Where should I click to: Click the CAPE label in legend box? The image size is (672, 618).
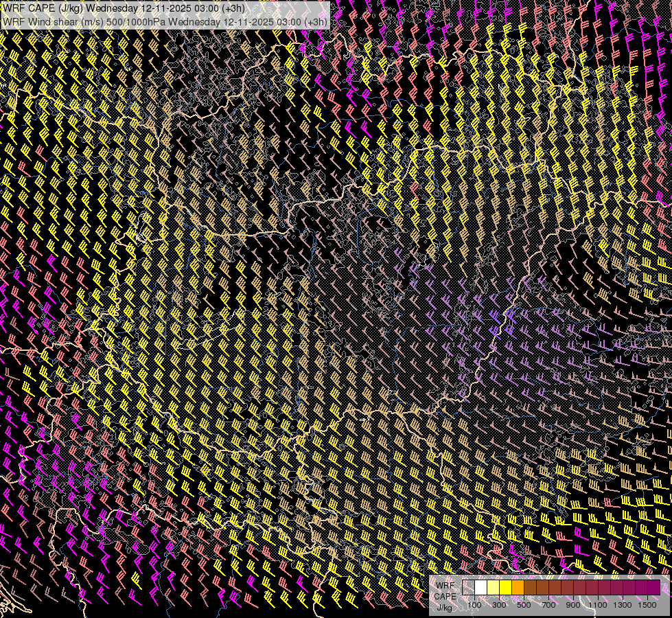(x=445, y=596)
